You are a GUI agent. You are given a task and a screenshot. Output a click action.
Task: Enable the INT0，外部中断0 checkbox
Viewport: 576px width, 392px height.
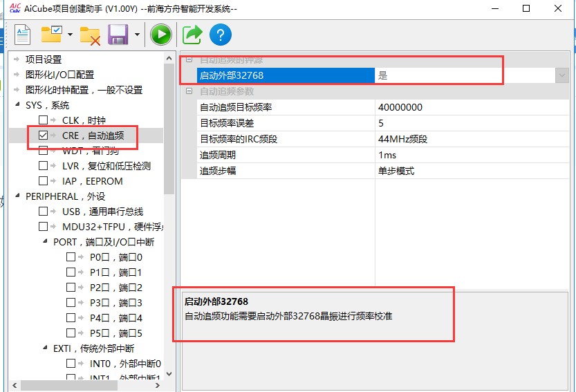point(71,364)
